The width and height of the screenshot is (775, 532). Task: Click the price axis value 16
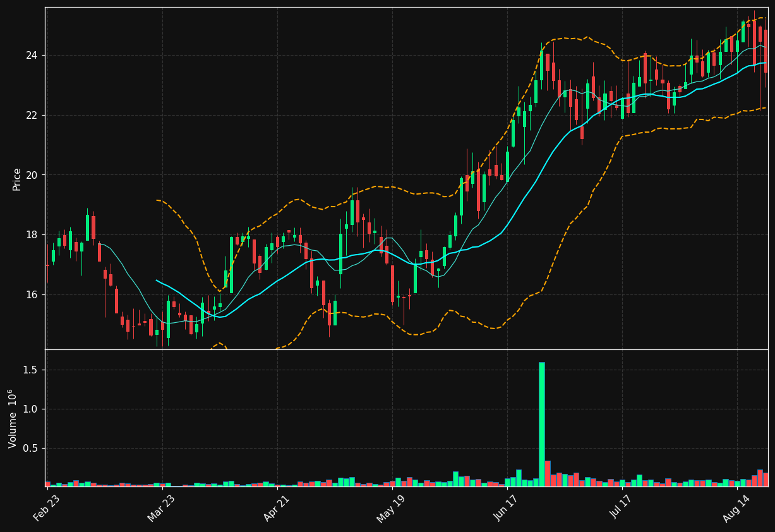point(32,295)
